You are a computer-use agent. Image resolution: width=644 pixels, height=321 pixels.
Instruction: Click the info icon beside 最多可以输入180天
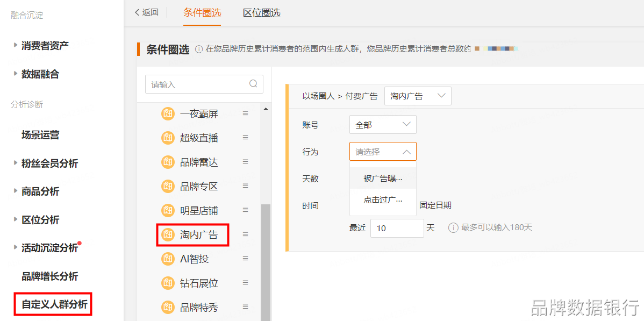[453, 228]
